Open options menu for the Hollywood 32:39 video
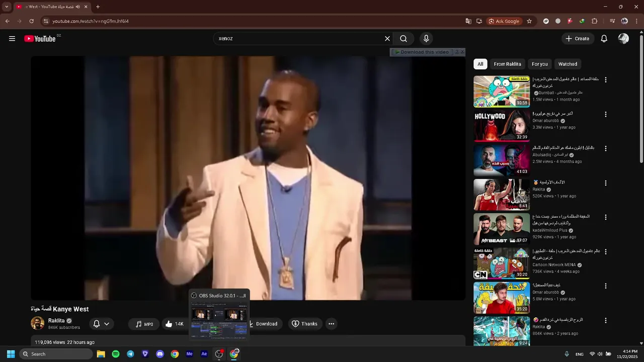The height and width of the screenshot is (362, 644). pos(606,114)
